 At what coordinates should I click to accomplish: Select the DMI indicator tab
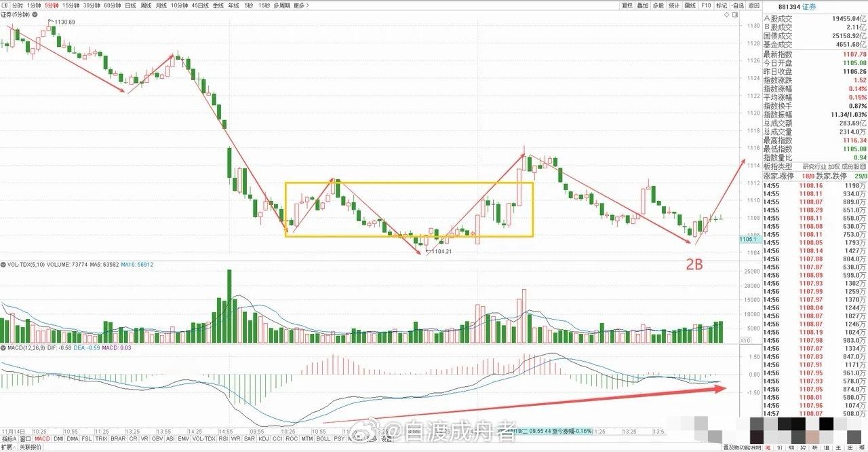(x=58, y=438)
